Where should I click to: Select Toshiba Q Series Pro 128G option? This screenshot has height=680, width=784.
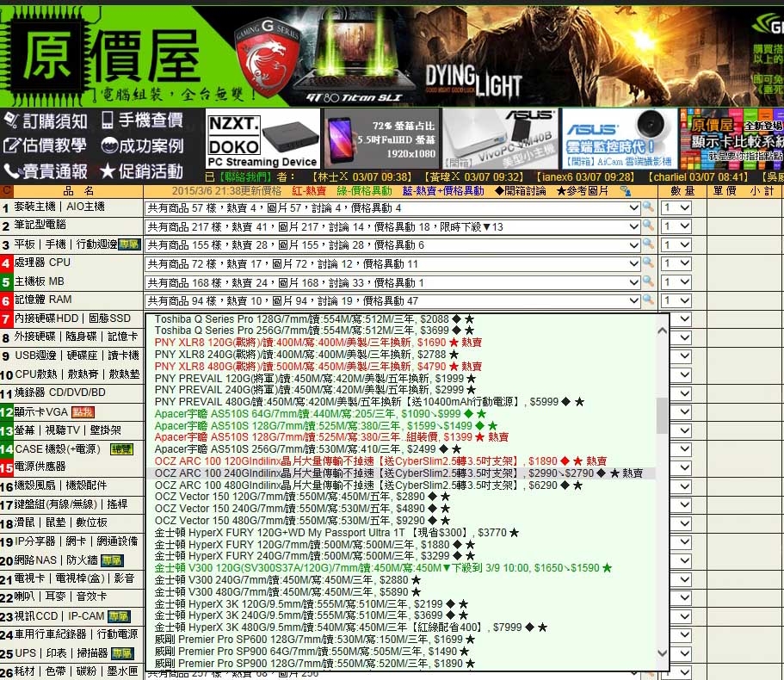coord(401,318)
